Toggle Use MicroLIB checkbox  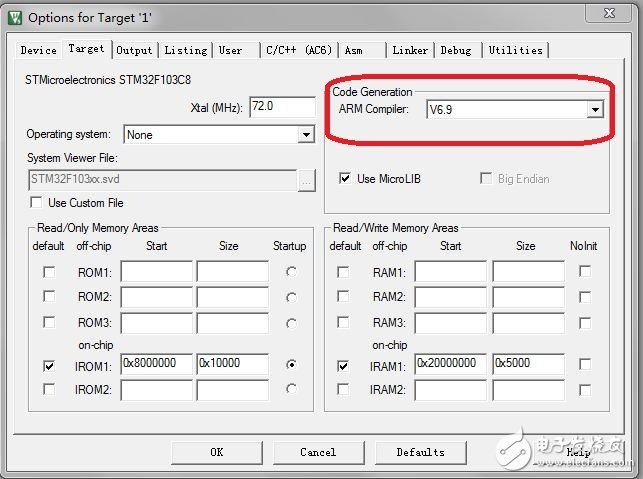[344, 178]
